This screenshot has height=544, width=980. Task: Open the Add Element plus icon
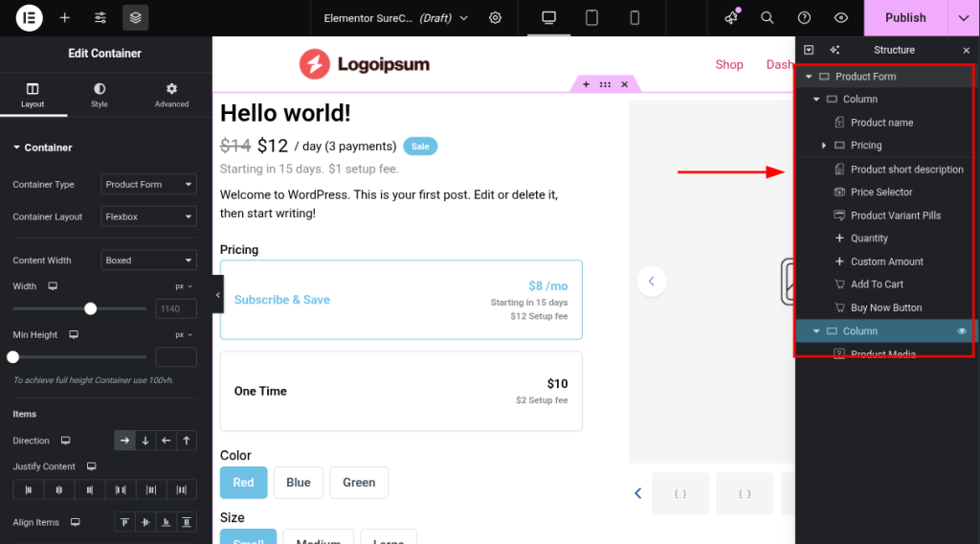tap(64, 17)
